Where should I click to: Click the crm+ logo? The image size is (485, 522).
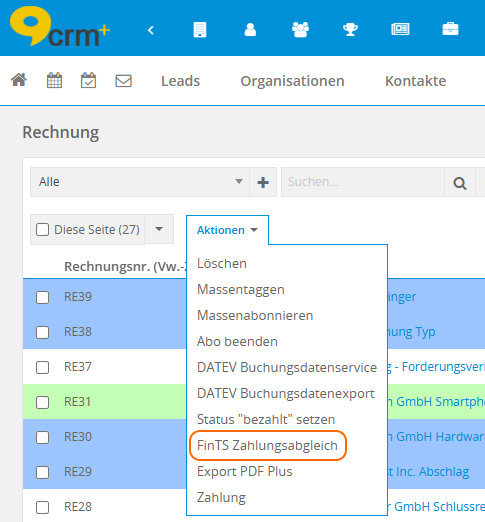click(60, 26)
